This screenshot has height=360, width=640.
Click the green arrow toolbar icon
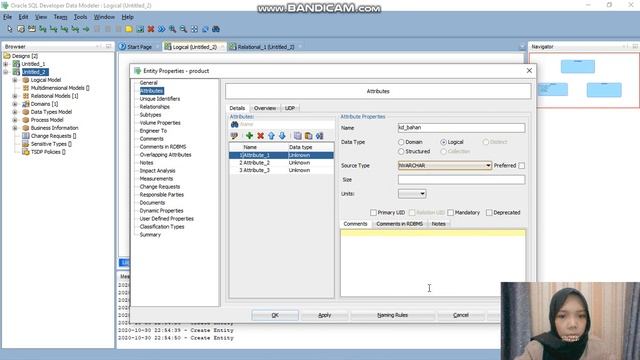click(86, 29)
